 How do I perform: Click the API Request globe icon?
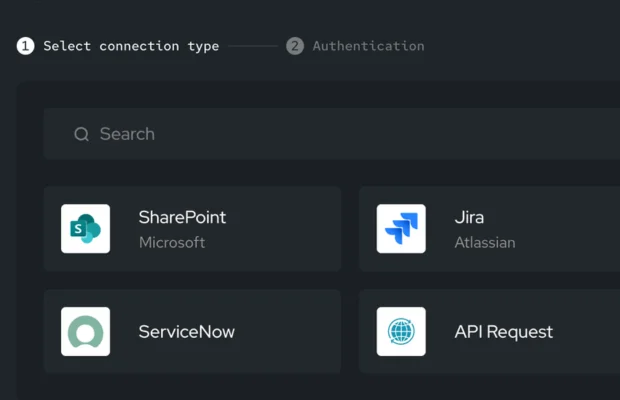click(x=401, y=331)
